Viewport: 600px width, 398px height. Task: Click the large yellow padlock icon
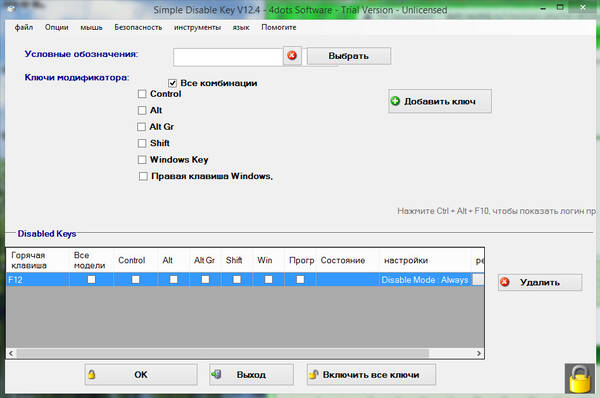coord(580,378)
